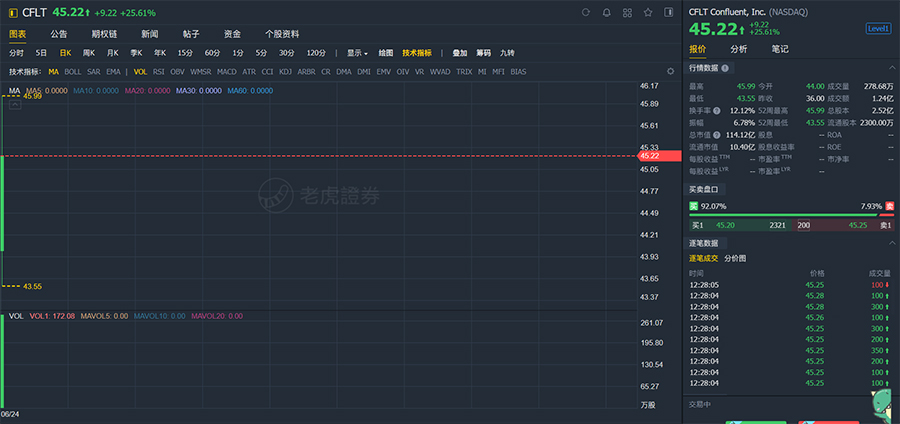Select the 季K chart period
This screenshot has height=424, width=900.
click(136, 53)
